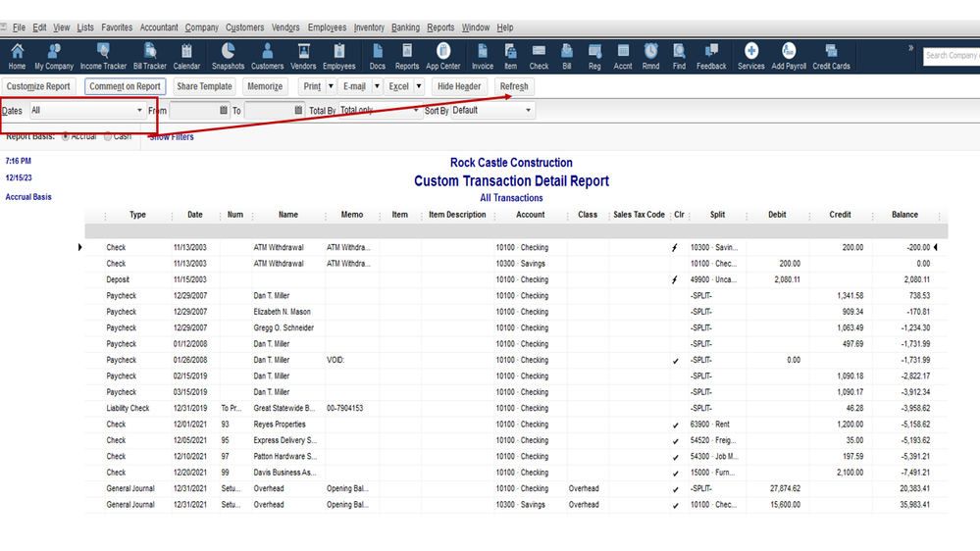Open the App Center icon
980x551 pixels.
(443, 56)
